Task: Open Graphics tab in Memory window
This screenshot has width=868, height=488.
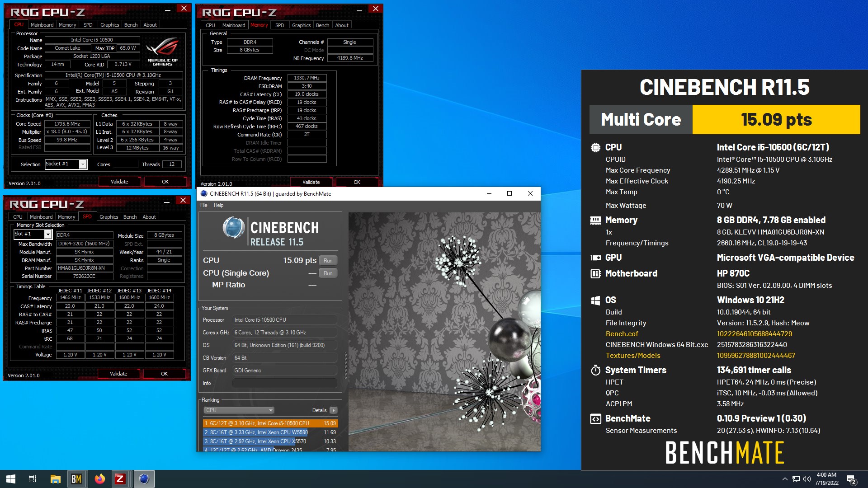Action: tap(301, 25)
